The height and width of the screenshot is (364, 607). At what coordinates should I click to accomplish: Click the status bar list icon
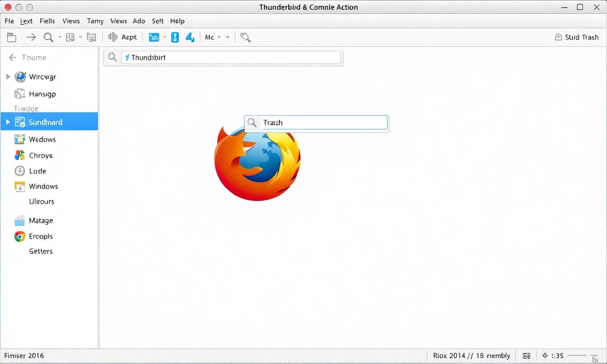pos(526,355)
